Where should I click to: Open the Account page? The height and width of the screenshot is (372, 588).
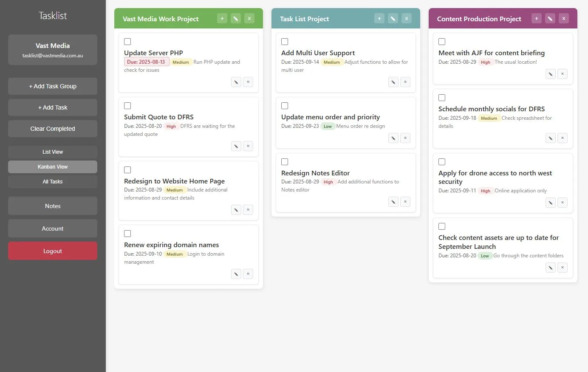point(53,228)
